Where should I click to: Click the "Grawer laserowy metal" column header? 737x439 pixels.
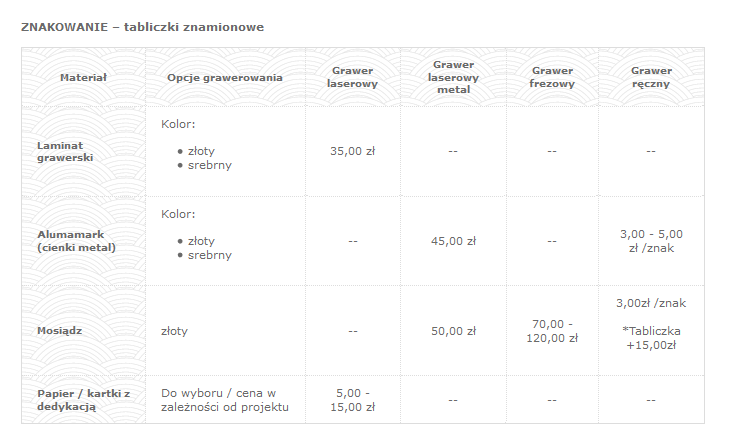tap(453, 77)
